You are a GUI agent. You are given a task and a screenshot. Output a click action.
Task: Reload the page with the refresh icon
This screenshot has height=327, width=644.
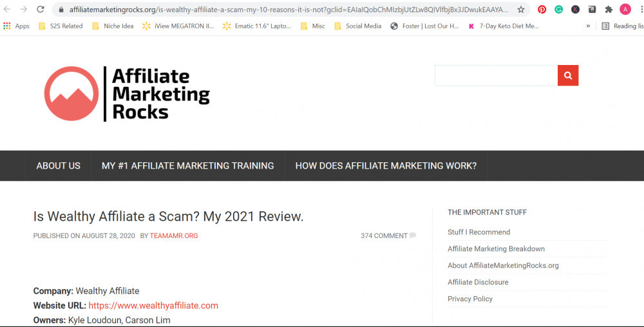tap(41, 10)
